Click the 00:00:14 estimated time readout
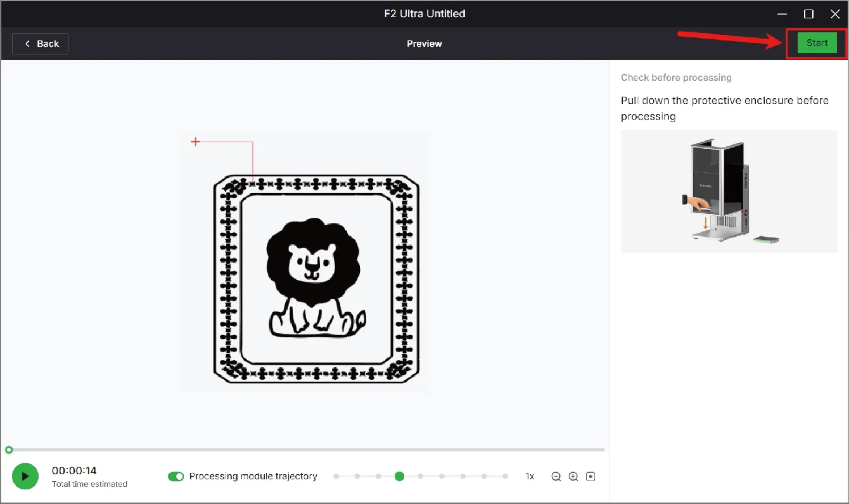This screenshot has width=849, height=504. click(x=74, y=470)
